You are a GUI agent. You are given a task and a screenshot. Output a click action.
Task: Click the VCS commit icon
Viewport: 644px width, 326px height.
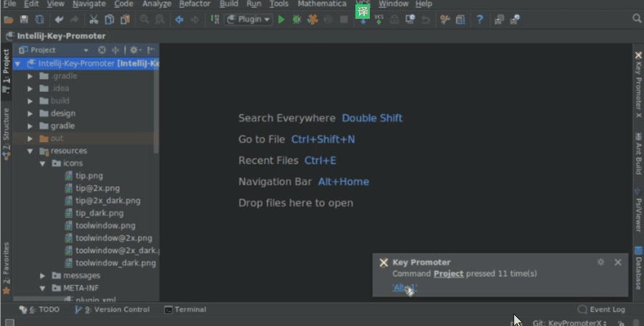[379, 20]
